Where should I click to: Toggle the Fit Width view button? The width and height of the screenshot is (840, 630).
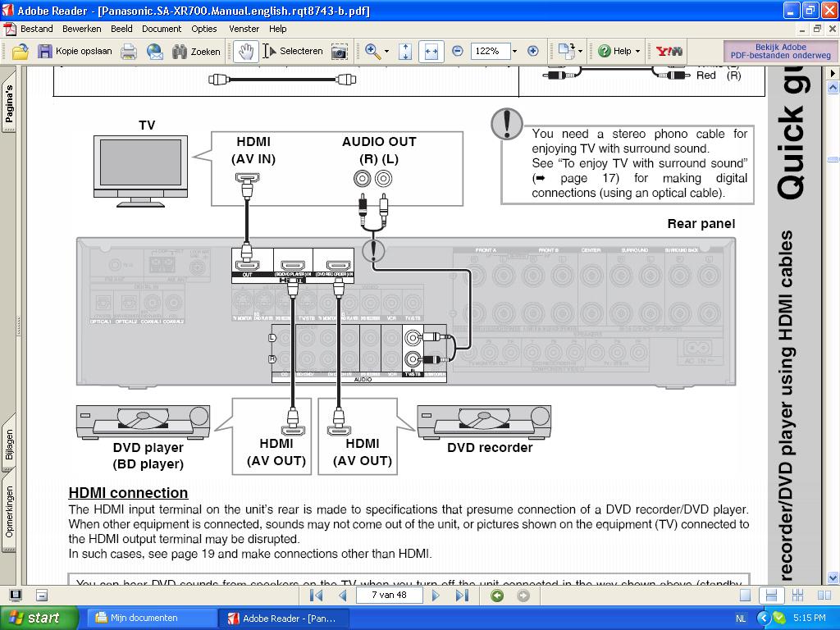431,52
